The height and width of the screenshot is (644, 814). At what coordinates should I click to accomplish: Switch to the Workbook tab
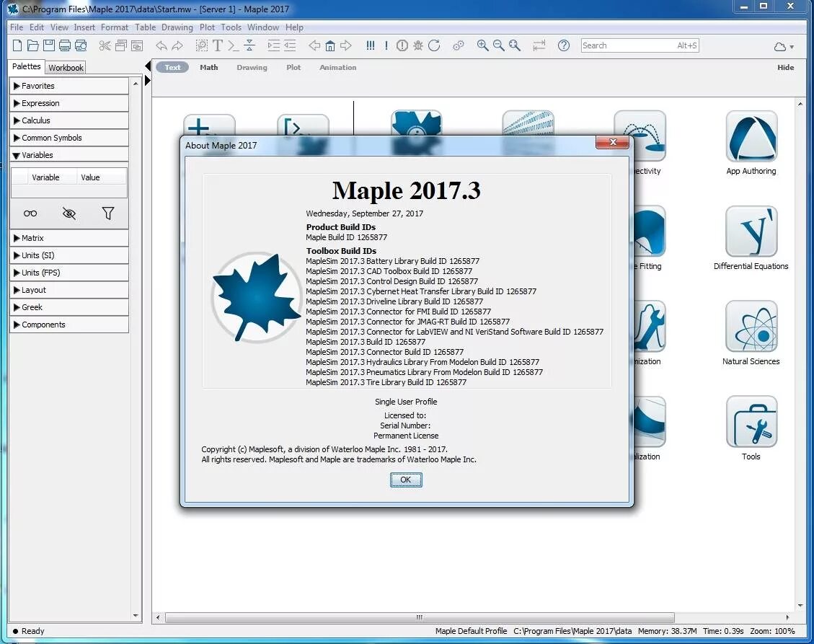tap(66, 68)
